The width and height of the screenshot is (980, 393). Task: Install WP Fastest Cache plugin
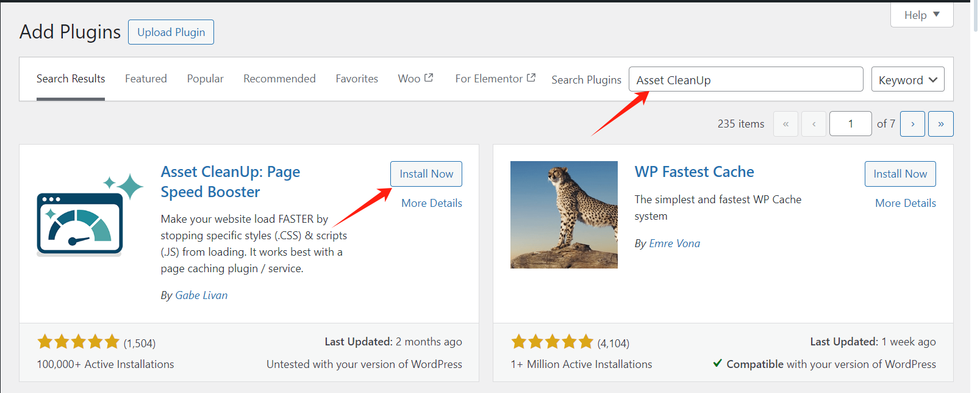click(900, 174)
